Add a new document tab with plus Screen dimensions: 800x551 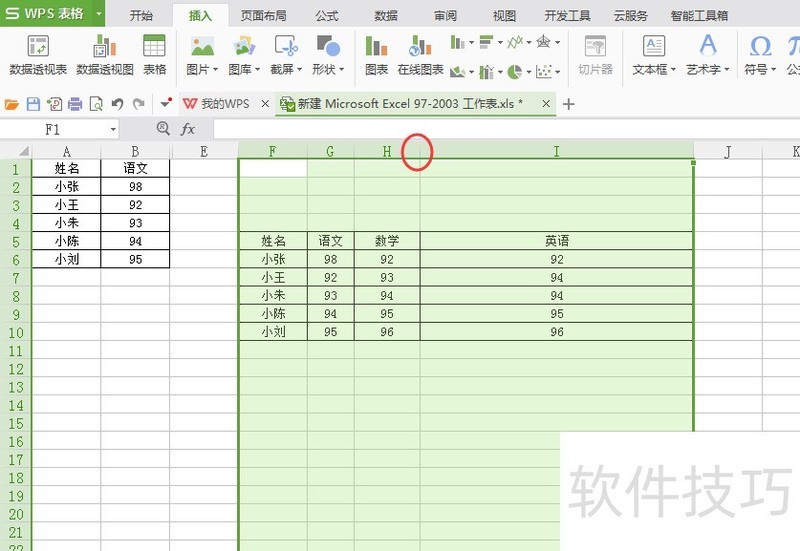click(568, 105)
